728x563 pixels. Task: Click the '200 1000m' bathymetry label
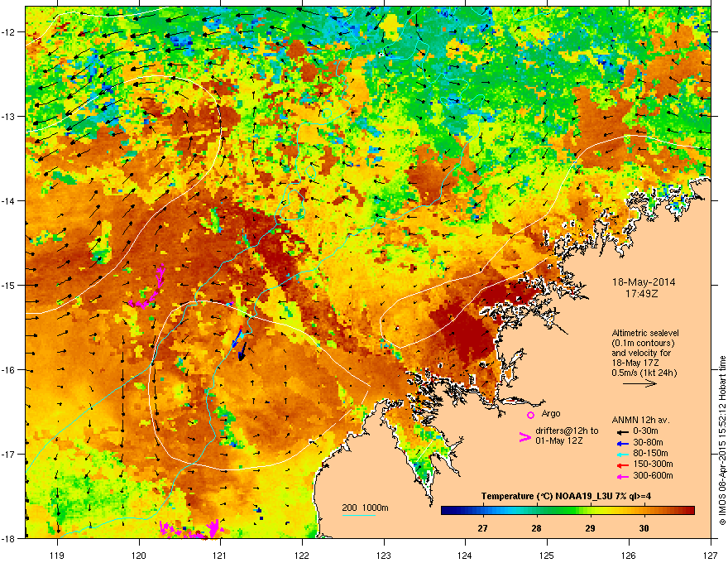[365, 508]
